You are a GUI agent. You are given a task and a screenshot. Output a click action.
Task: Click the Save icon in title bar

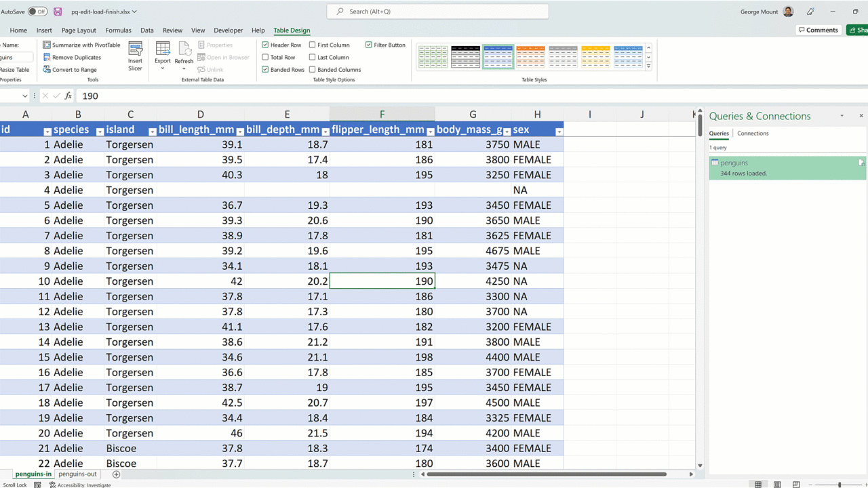pos(58,12)
